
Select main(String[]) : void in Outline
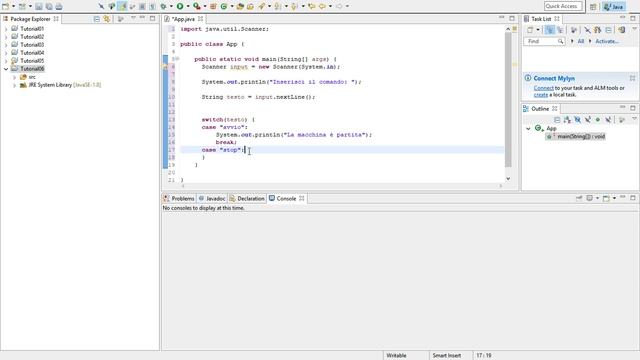click(x=577, y=136)
